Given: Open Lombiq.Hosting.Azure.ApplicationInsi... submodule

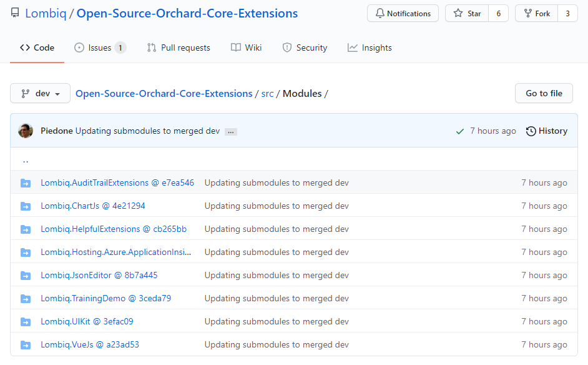Looking at the screenshot, I should (116, 252).
